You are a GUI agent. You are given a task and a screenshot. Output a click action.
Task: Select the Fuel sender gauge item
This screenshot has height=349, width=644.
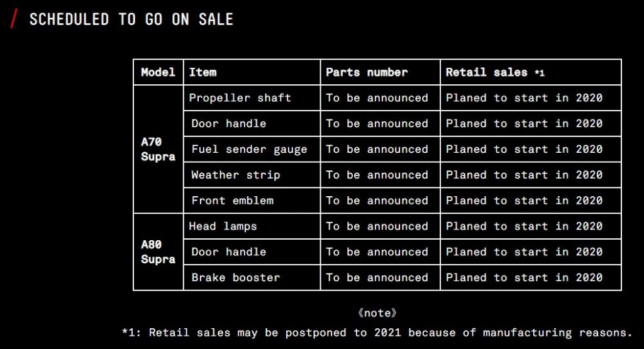pyautogui.click(x=249, y=149)
